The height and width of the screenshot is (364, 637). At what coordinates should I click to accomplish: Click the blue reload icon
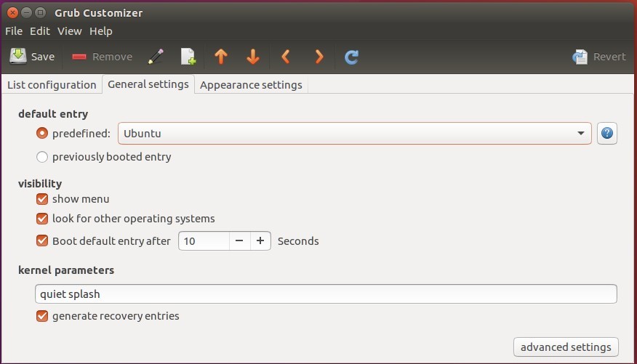click(351, 57)
